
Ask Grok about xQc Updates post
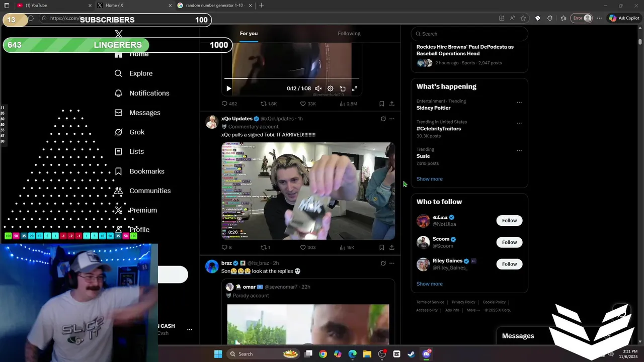(383, 119)
